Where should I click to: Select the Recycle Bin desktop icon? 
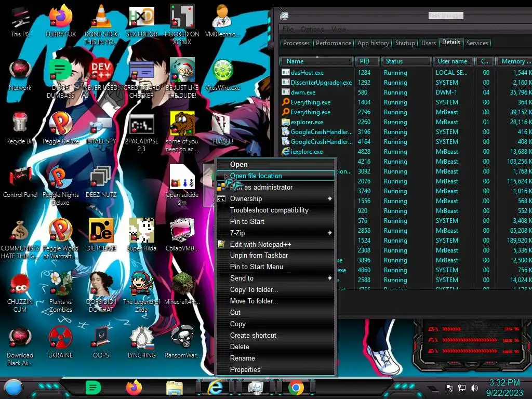click(x=20, y=128)
